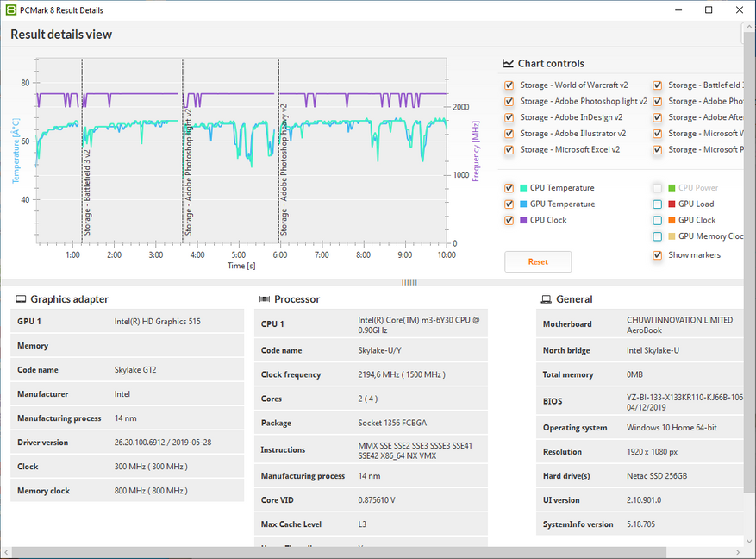Click the Chart controls graph icon
Viewport: 756px width, 559px height.
[509, 64]
